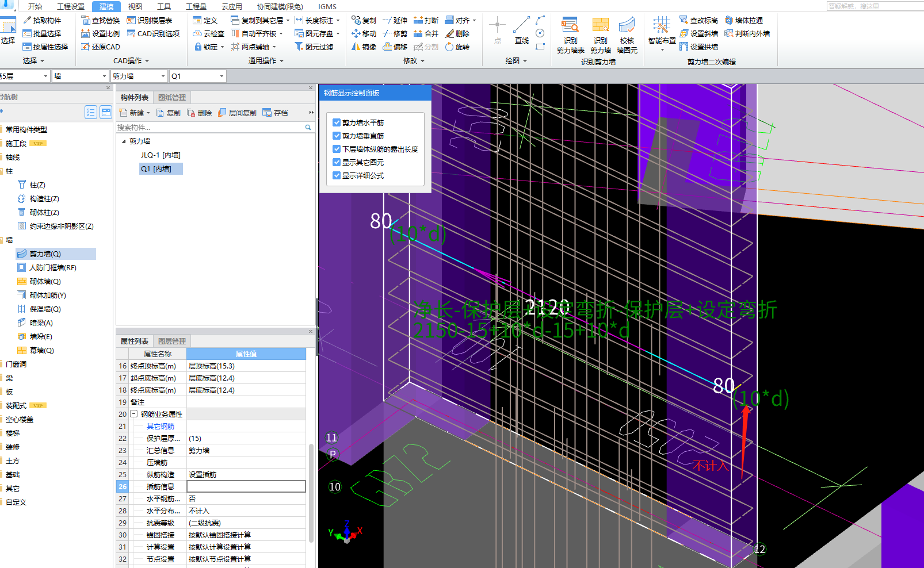Click 新建 button in component list

click(x=134, y=113)
